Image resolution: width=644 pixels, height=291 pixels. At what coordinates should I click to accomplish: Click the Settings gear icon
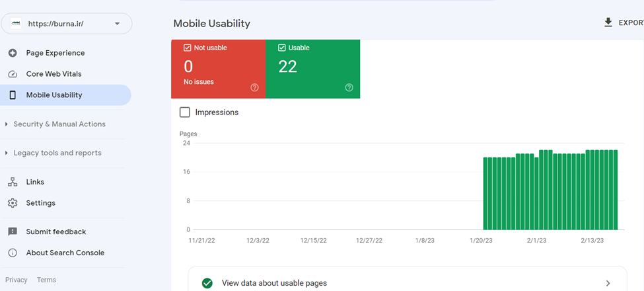[x=13, y=203]
